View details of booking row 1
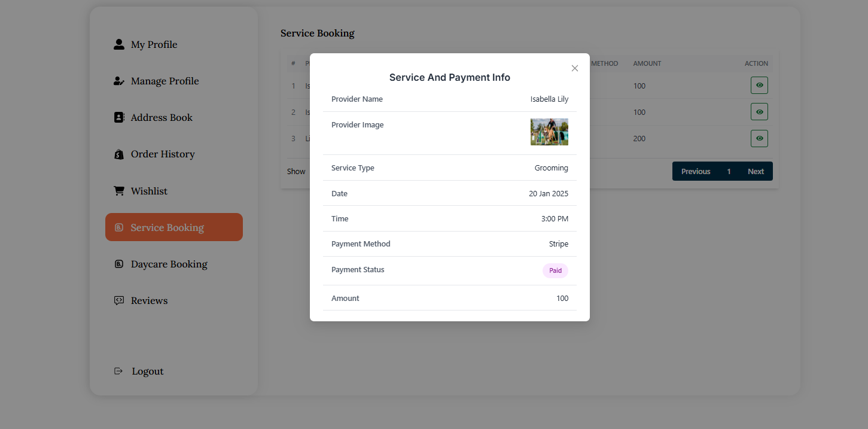The width and height of the screenshot is (868, 429). [759, 86]
